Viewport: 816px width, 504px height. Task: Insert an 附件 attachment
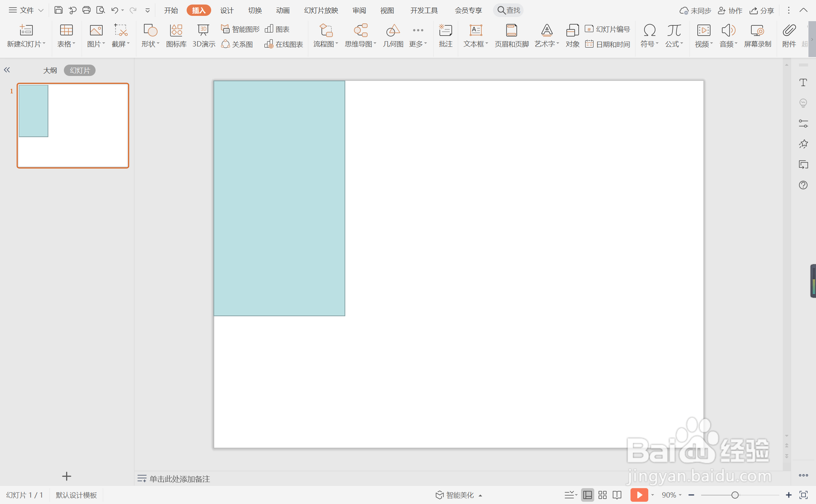click(789, 36)
